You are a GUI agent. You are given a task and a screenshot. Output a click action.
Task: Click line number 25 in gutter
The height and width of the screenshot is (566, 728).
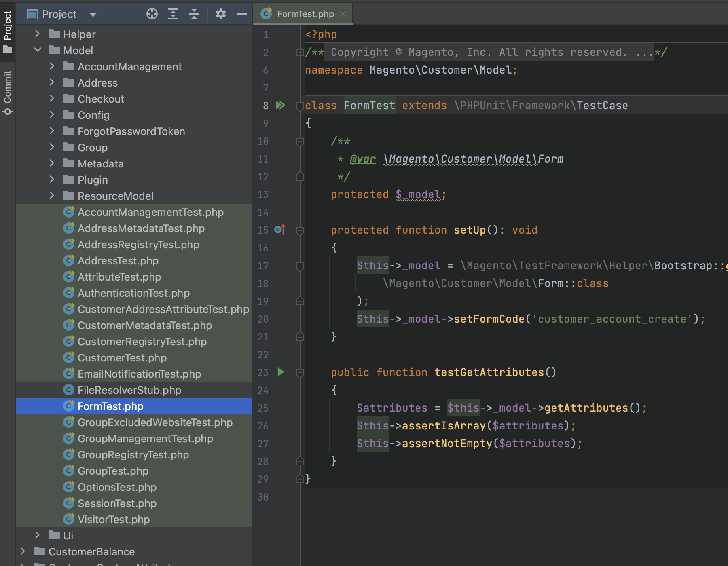263,408
